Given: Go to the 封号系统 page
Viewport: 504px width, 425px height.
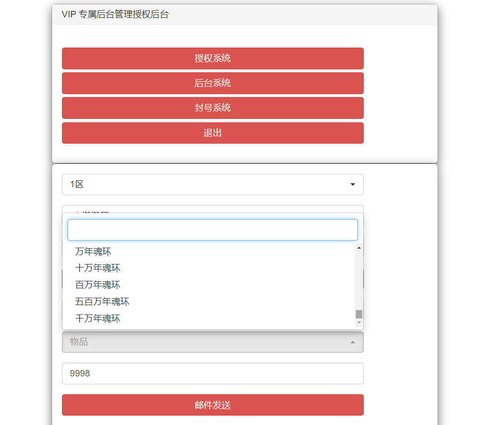Looking at the screenshot, I should [x=213, y=108].
